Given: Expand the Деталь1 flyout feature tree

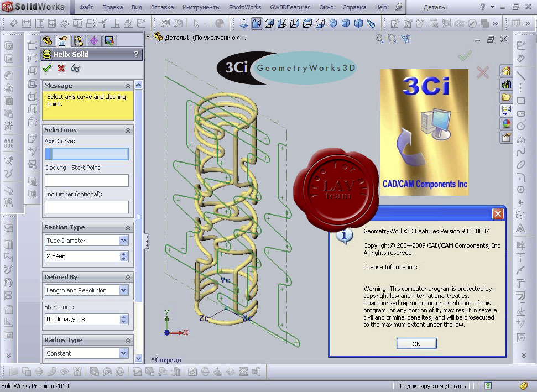Looking at the screenshot, I should 148,36.
